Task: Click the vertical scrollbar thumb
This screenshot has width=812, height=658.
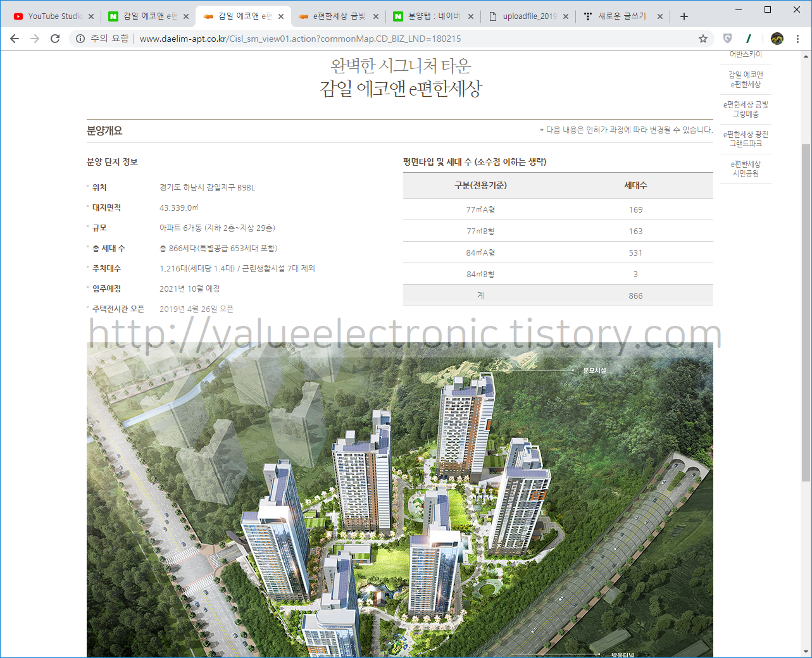Action: pos(806,313)
